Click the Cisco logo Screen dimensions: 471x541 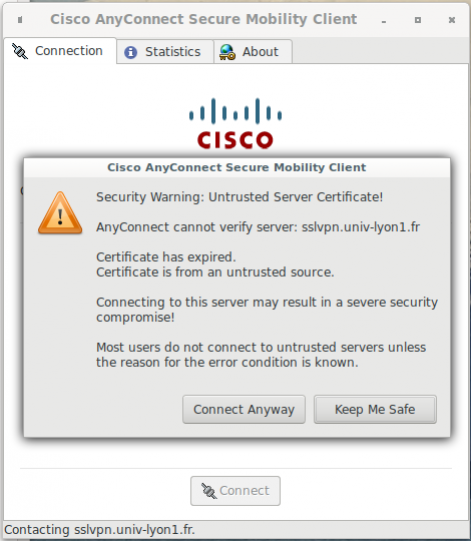[x=235, y=124]
